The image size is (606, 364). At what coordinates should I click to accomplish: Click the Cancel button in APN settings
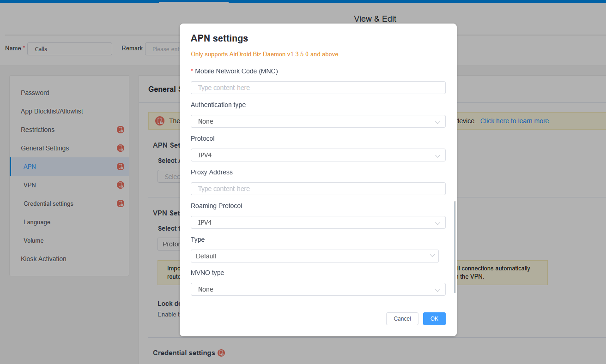[x=402, y=319]
